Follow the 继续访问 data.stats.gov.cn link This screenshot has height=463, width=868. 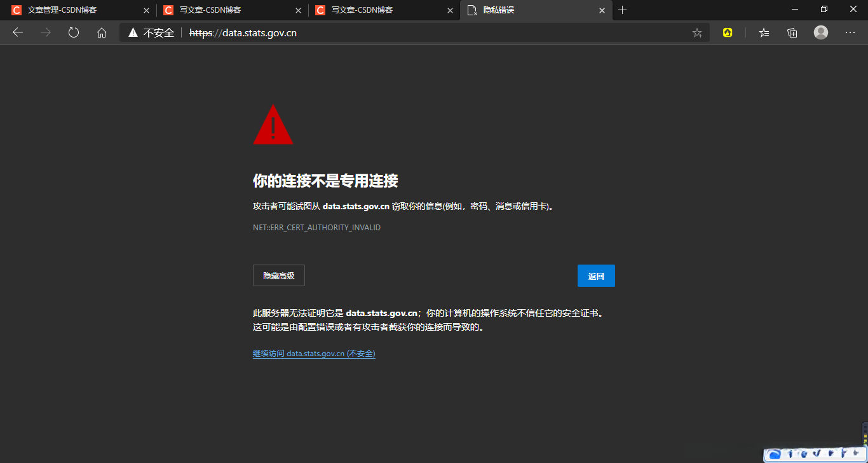pos(314,353)
